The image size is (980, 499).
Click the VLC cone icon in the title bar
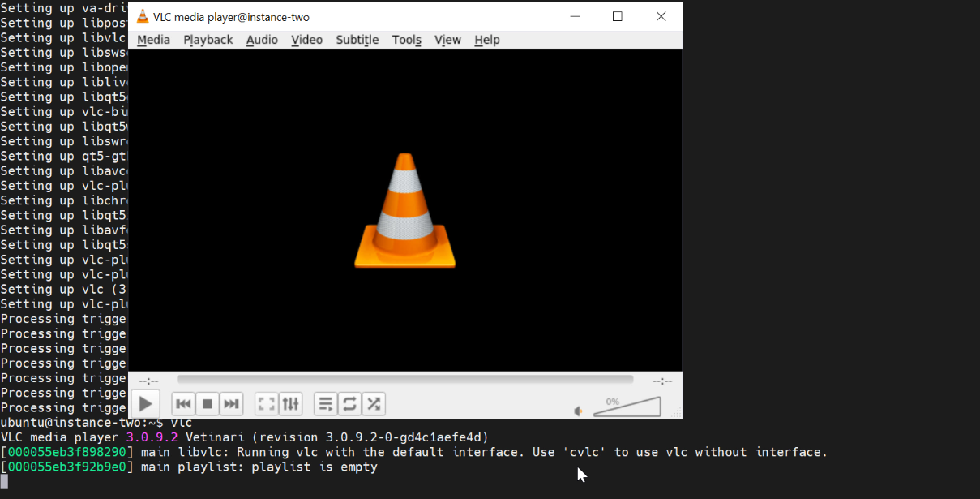(143, 16)
